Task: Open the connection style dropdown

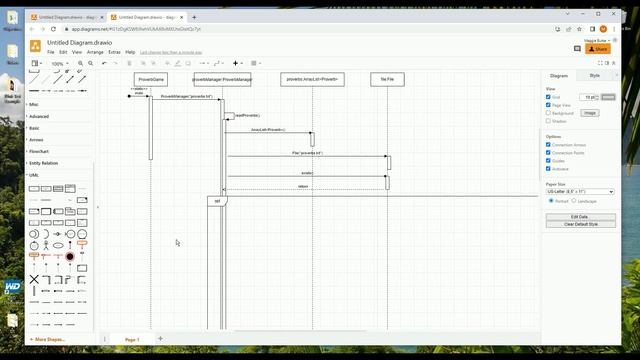Action: [204, 63]
